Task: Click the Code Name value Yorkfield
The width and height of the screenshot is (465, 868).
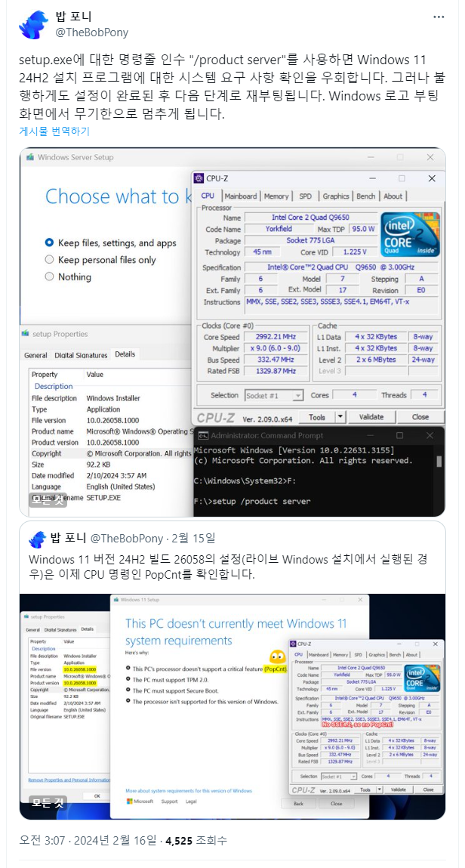Action: pos(278,229)
